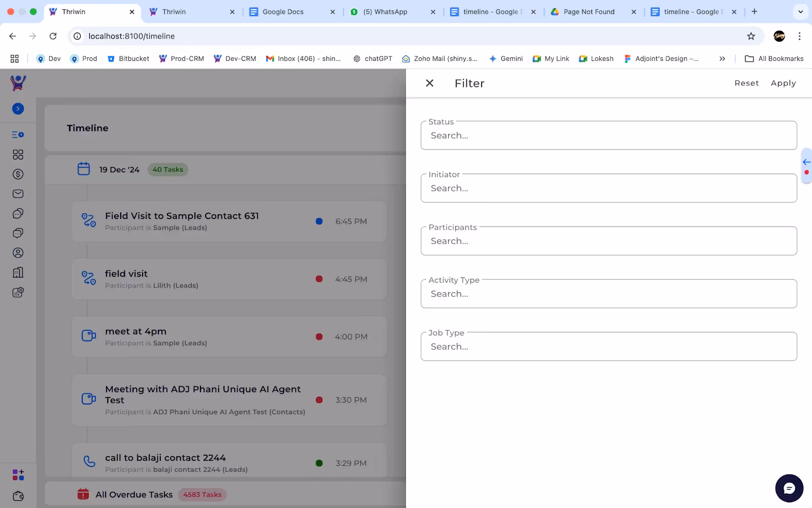Viewport: 812px width, 508px height.
Task: Open a new browser tab
Action: (754, 12)
